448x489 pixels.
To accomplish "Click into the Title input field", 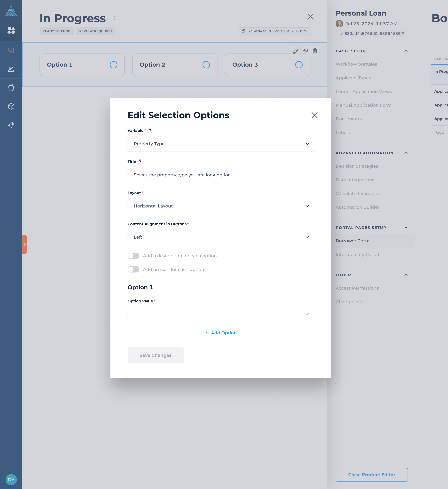I will click(x=221, y=175).
